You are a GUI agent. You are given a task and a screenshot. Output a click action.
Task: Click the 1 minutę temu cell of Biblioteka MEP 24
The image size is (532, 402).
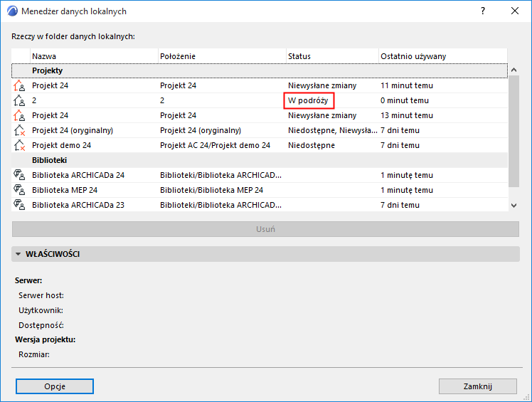[407, 190]
